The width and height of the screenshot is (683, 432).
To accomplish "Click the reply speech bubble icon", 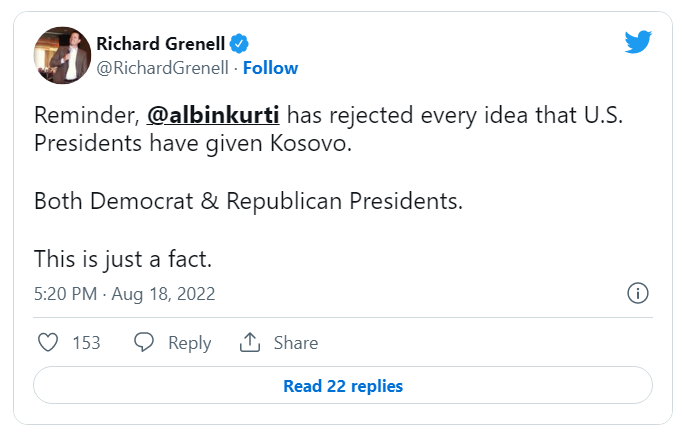I will (144, 342).
